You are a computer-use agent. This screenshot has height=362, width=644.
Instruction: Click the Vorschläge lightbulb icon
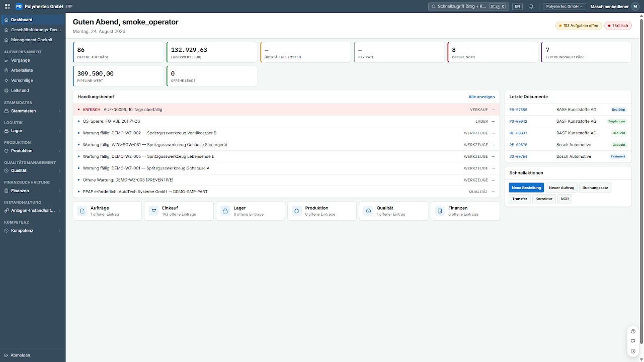click(x=6, y=80)
